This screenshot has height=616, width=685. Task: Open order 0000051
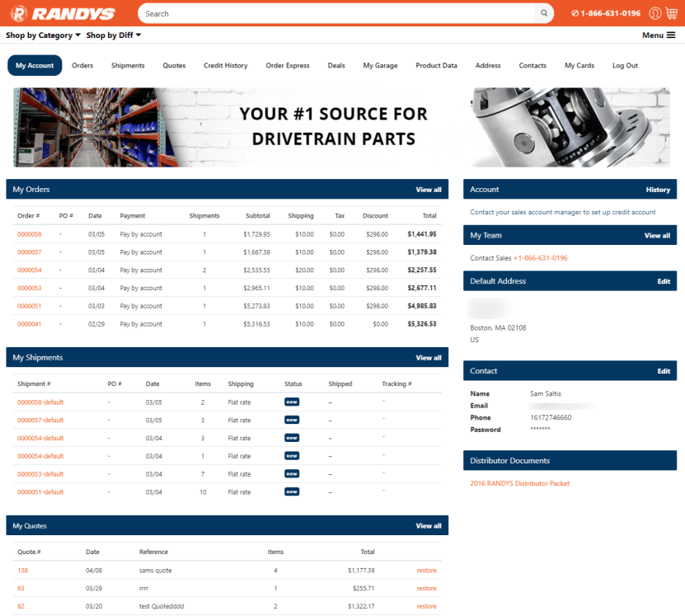coord(30,306)
